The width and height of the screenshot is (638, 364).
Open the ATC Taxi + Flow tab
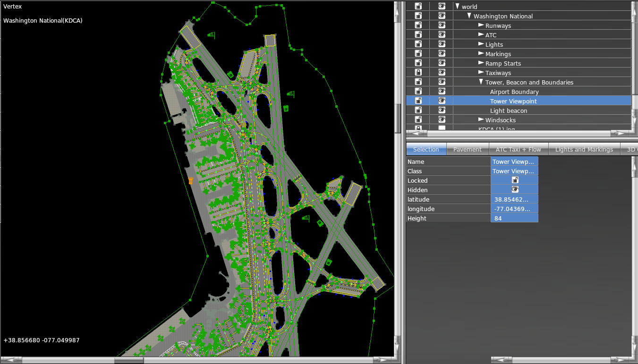[x=519, y=150]
